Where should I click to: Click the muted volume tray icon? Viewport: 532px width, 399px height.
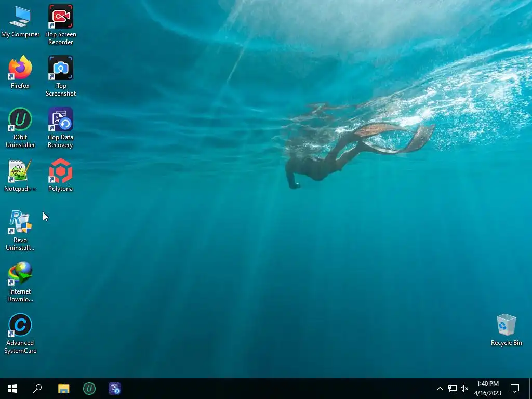[x=464, y=389]
